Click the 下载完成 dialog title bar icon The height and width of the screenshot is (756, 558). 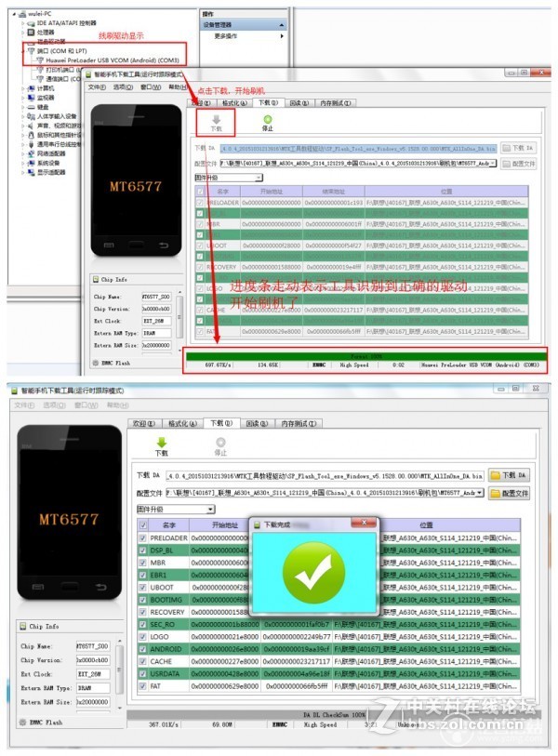[x=257, y=524]
